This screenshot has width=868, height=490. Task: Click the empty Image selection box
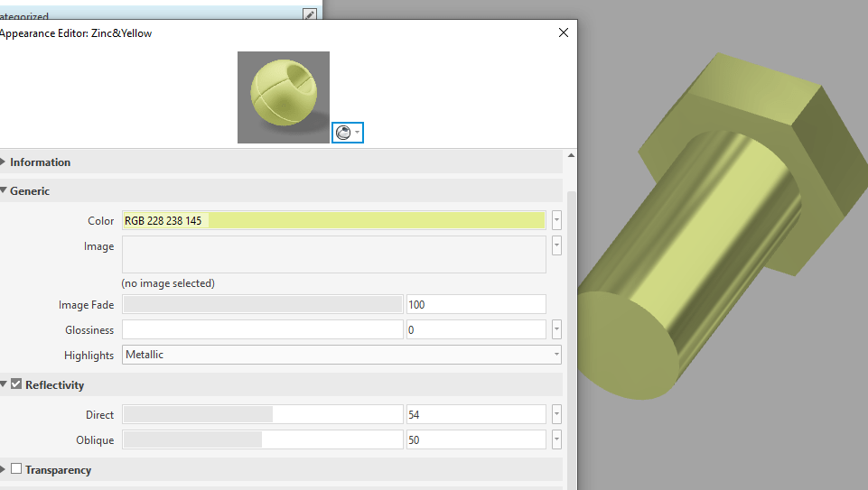(x=334, y=254)
